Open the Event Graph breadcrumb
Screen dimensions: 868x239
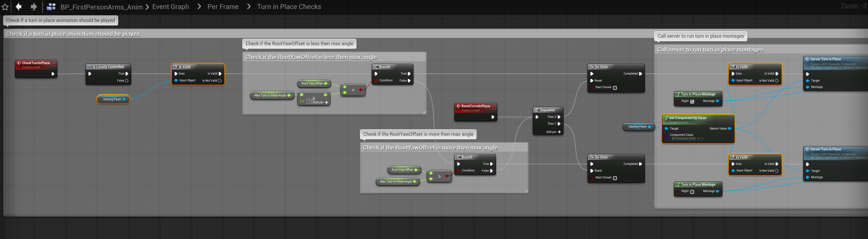click(170, 7)
